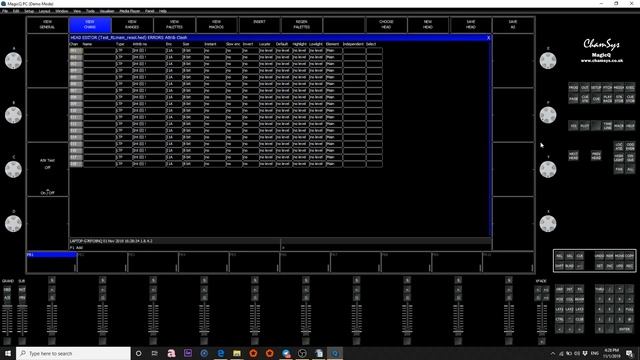Click the SET button

click(x=599, y=266)
